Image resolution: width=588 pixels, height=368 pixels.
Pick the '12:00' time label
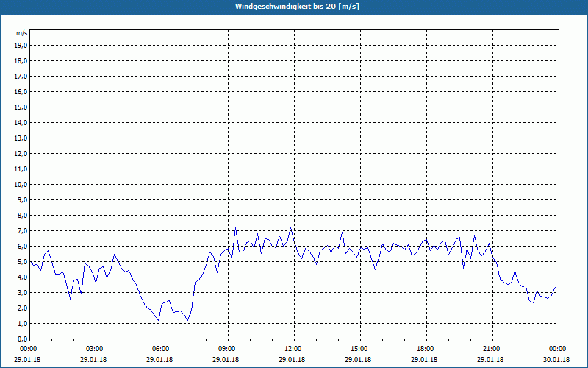(x=294, y=349)
